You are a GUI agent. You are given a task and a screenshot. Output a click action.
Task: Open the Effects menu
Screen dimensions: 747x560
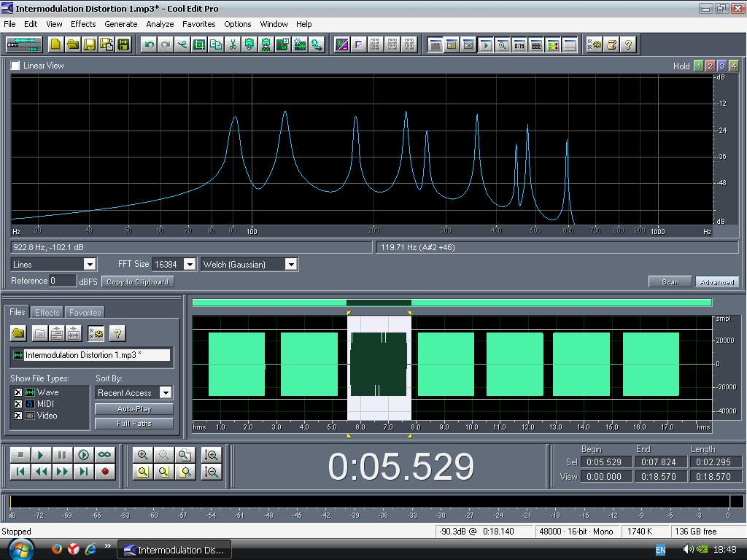pyautogui.click(x=83, y=24)
